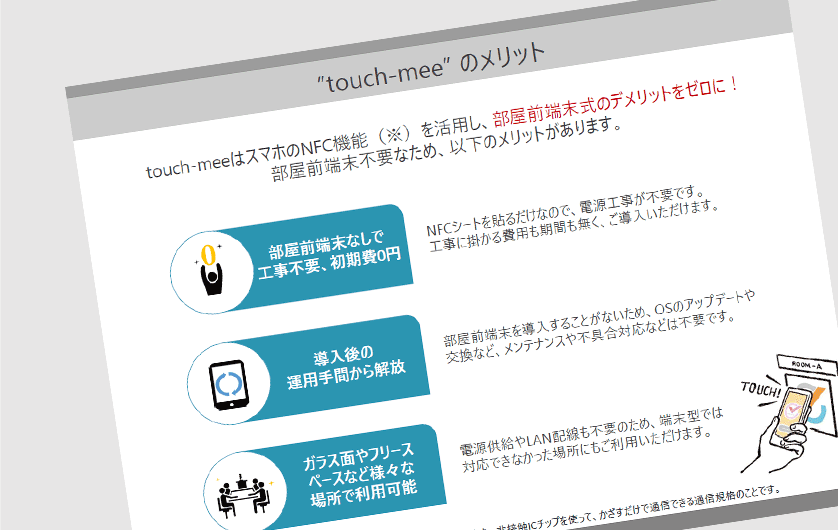Click the line 部屋前端末不要なため、以下のメリットがあります。

pyautogui.click(x=447, y=150)
